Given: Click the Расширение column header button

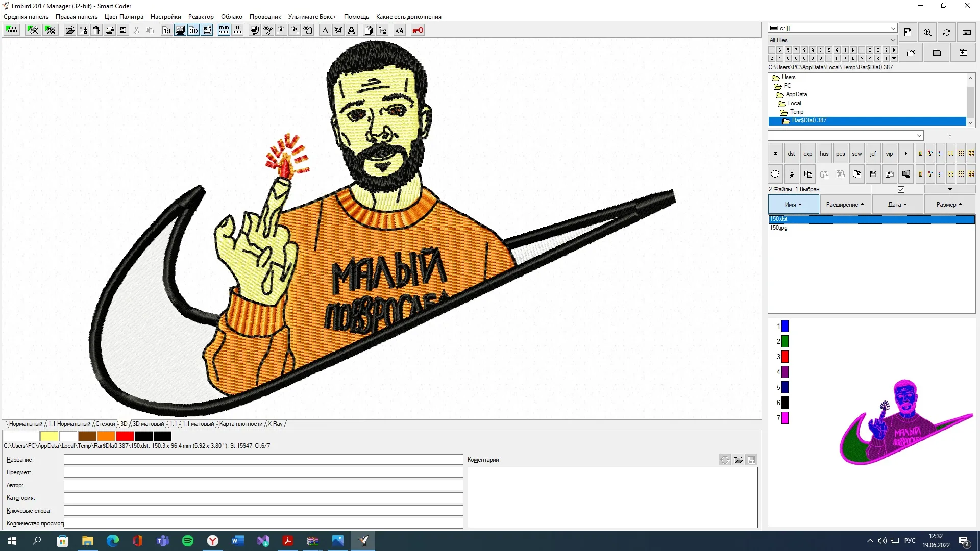Looking at the screenshot, I should pos(845,205).
